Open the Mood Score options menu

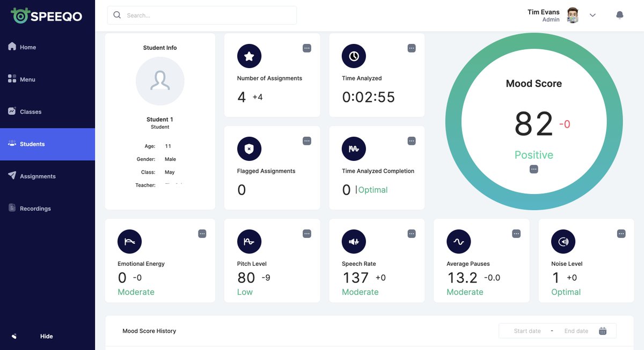(533, 168)
